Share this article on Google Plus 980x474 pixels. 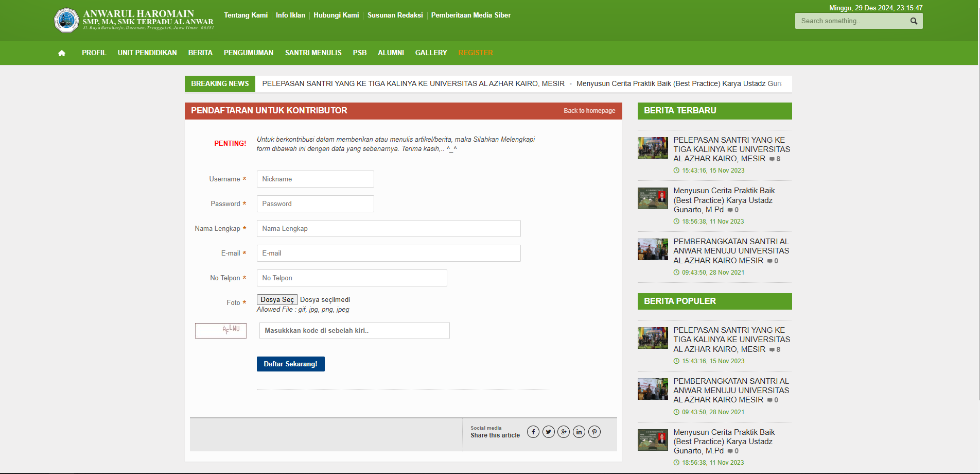point(564,432)
